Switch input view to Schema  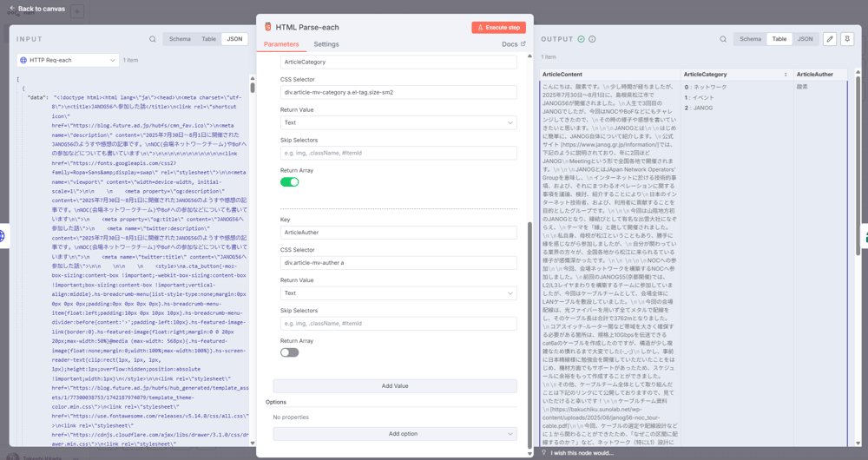180,39
